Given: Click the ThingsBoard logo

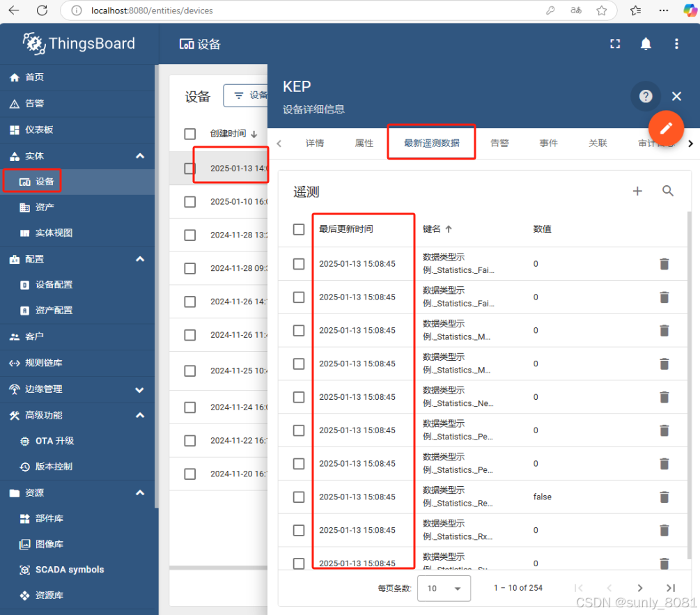Looking at the screenshot, I should 79,43.
